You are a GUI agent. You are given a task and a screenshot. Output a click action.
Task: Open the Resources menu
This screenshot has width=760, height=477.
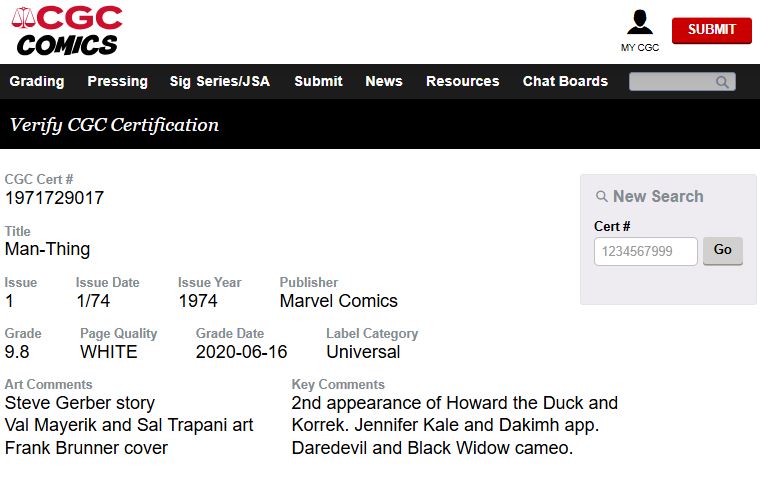(462, 82)
